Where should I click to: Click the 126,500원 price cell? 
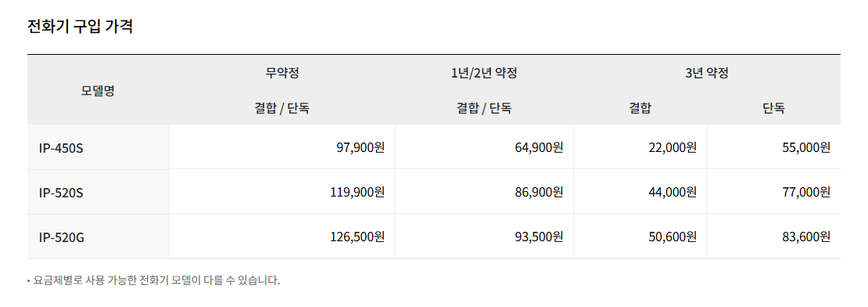(x=282, y=237)
